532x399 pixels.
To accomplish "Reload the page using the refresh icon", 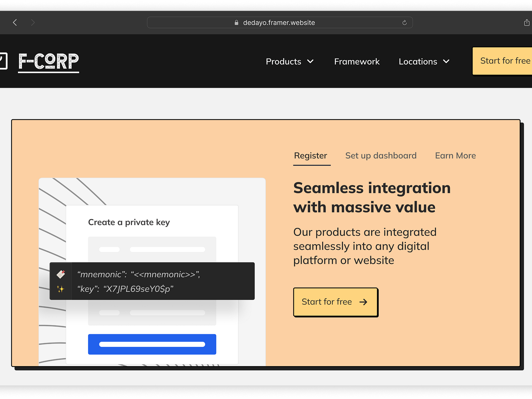I will pos(404,23).
